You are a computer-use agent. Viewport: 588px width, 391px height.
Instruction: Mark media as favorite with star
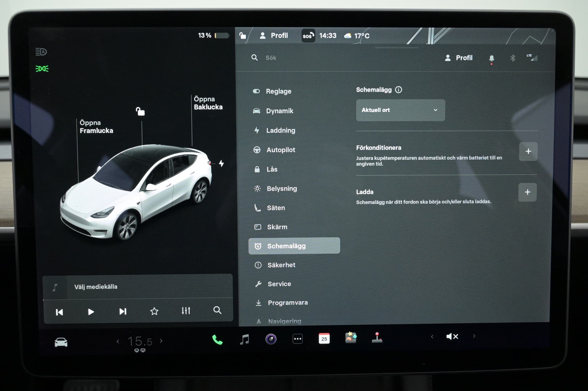(154, 311)
